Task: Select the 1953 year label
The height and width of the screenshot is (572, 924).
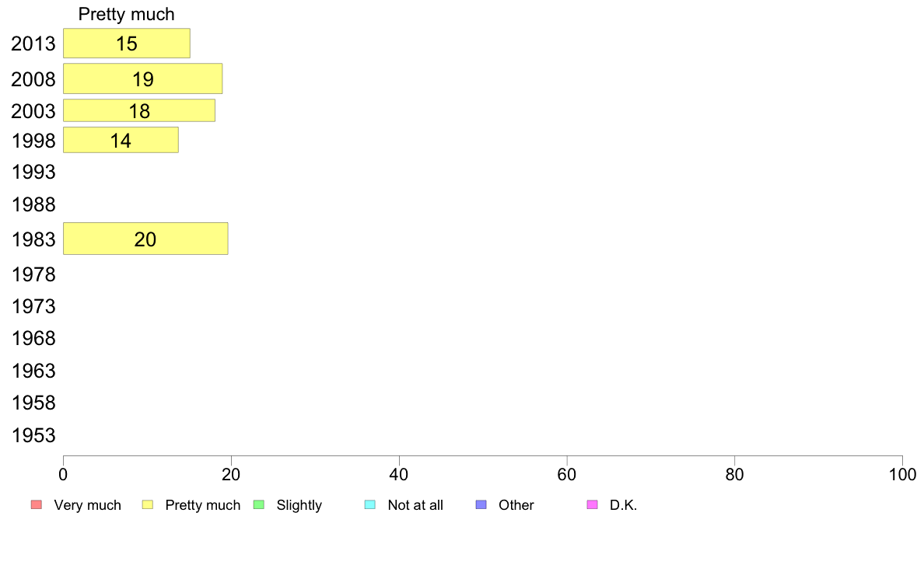Action: 33,435
